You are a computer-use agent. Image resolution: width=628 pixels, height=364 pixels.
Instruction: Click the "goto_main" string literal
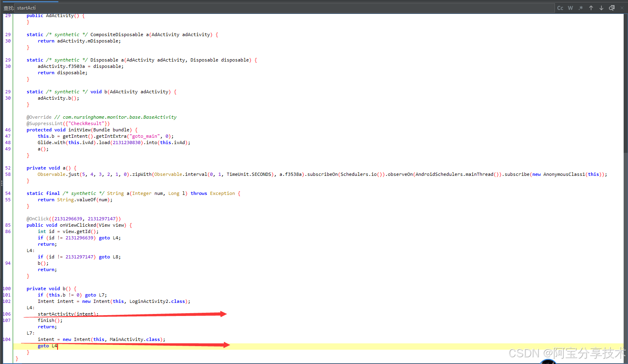click(144, 136)
